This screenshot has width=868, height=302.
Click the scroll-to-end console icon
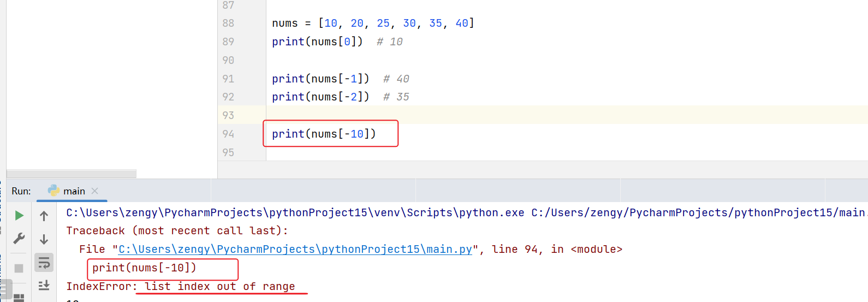pyautogui.click(x=44, y=285)
